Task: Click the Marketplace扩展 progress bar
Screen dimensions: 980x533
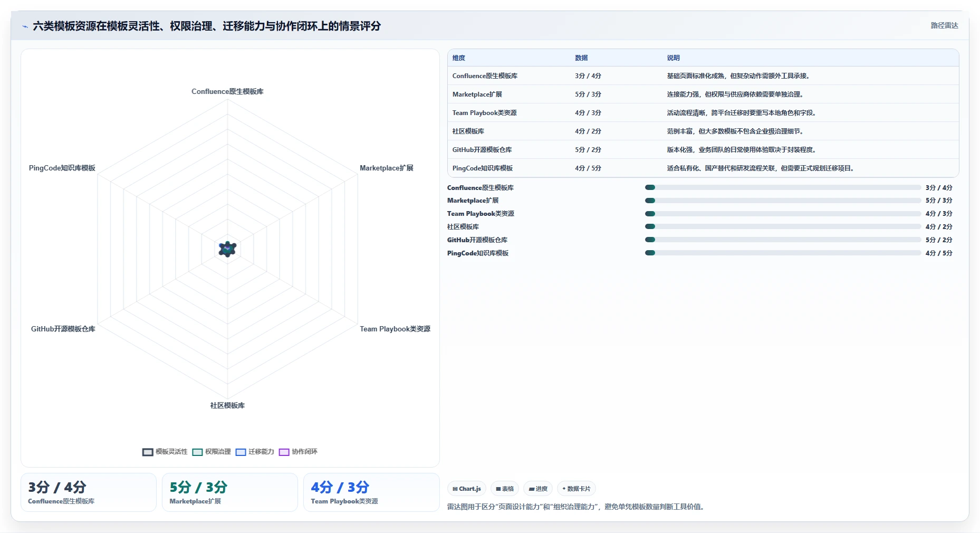Action: 783,201
